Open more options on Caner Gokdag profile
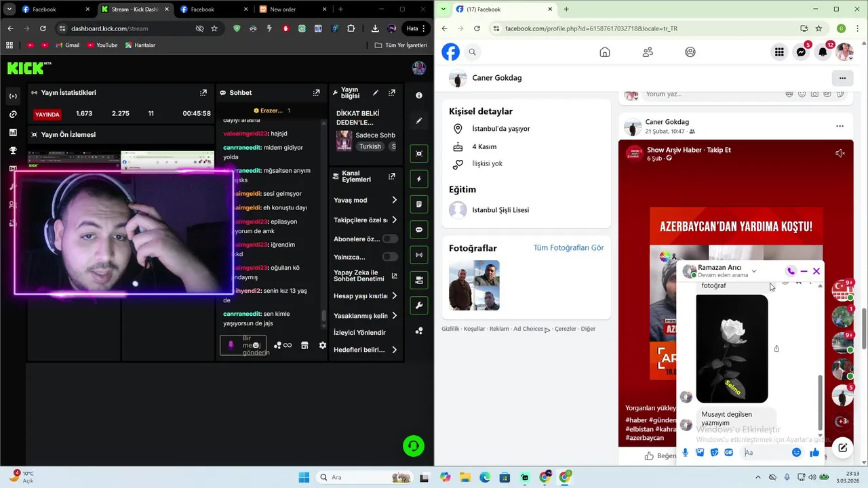 [842, 78]
